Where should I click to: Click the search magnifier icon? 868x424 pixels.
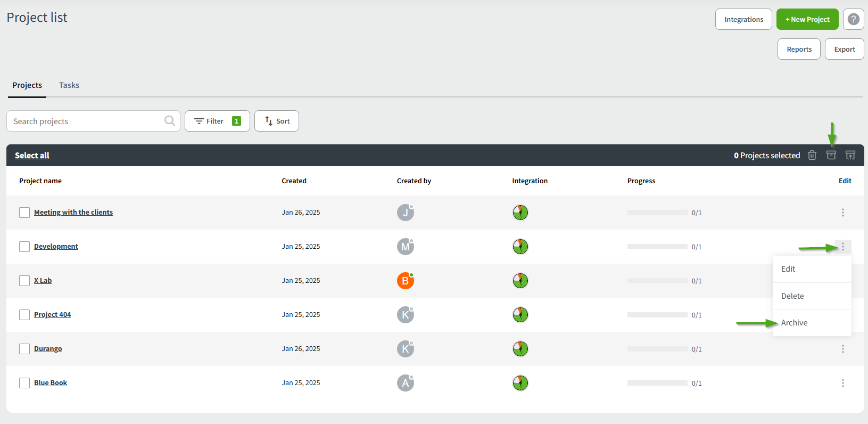tap(169, 121)
